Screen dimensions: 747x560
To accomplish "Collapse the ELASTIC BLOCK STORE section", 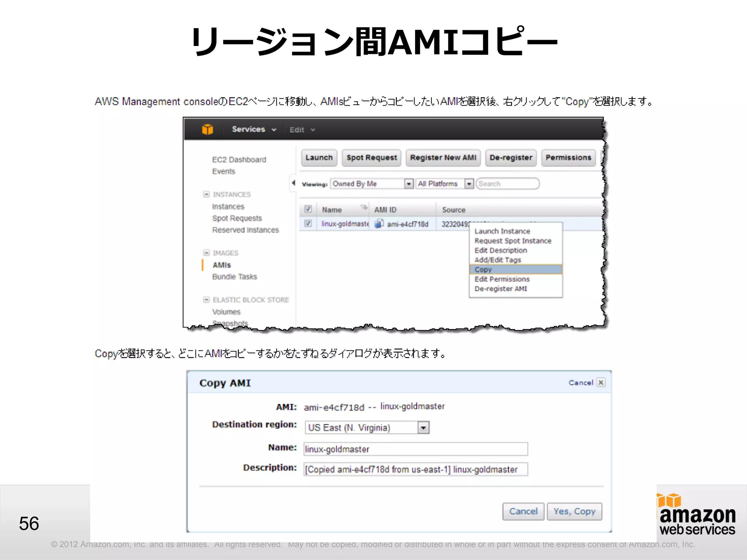I will 206,300.
